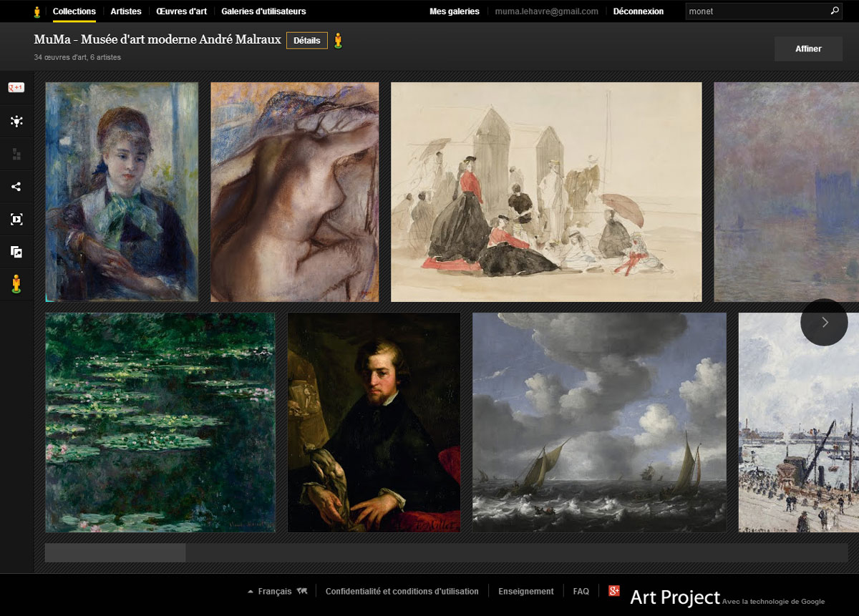
Task: Click the '34 œuvres d'art, 6 artistes' text
Action: [77, 57]
